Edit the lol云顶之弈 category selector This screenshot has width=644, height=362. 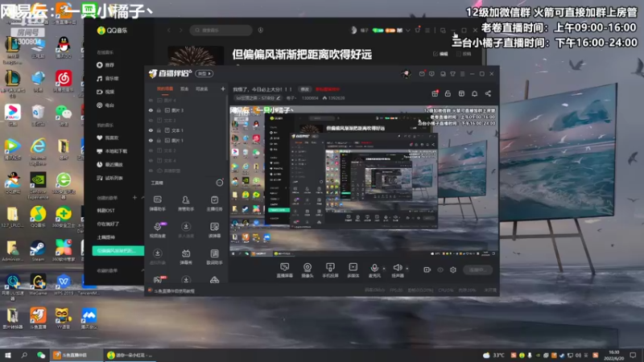[x=258, y=98]
